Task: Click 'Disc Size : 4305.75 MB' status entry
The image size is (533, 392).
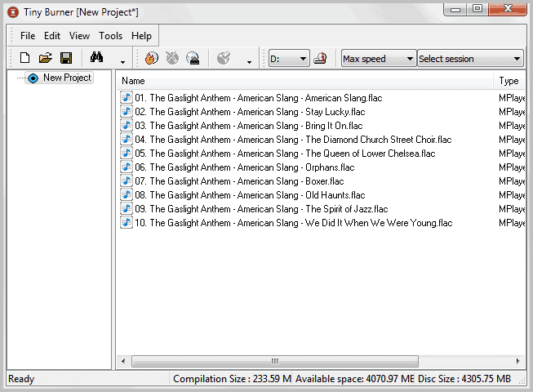Action: (464, 379)
